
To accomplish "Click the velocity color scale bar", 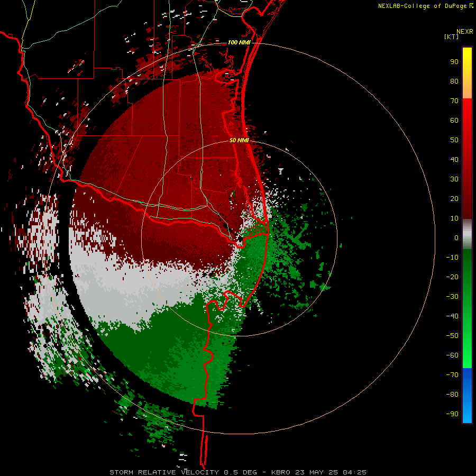I will tap(467, 235).
